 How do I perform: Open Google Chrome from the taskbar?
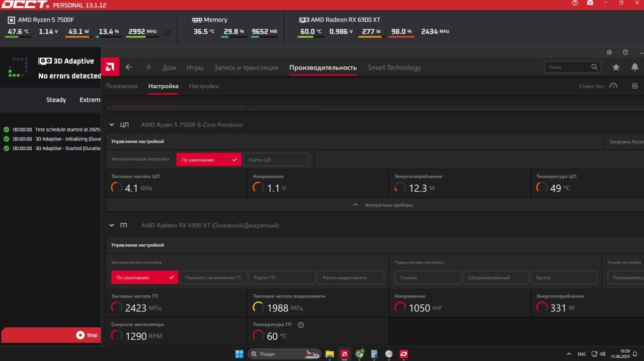pyautogui.click(x=359, y=354)
